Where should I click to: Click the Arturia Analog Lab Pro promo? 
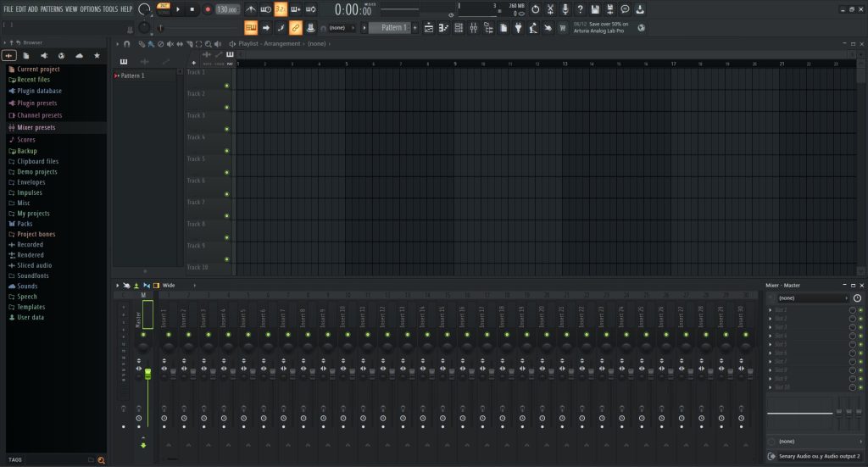tap(600, 28)
